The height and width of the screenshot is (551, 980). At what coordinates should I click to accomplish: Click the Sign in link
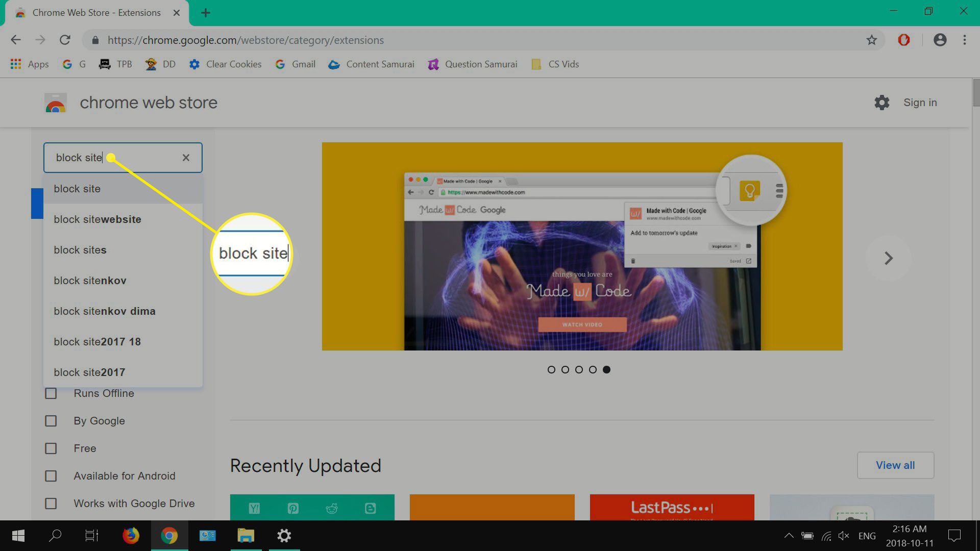920,103
